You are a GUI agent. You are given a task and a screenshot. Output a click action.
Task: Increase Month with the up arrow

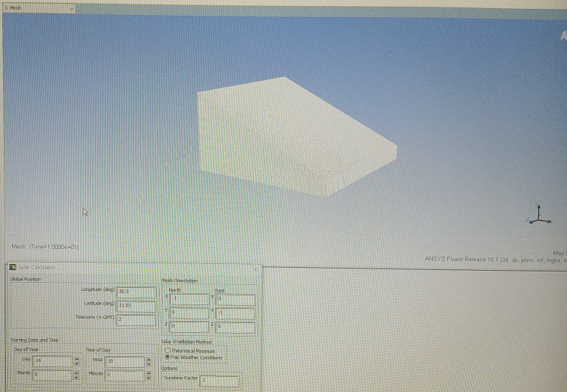76,373
